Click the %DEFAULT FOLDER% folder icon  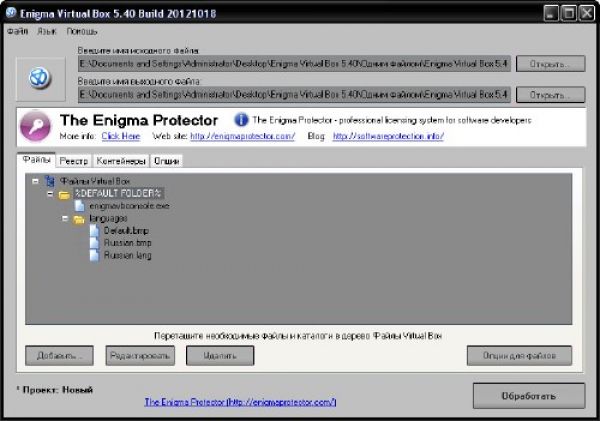pos(64,194)
